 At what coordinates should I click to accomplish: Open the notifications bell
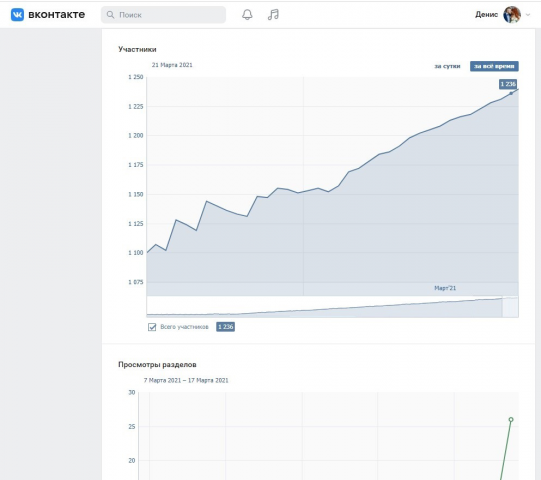(x=247, y=14)
